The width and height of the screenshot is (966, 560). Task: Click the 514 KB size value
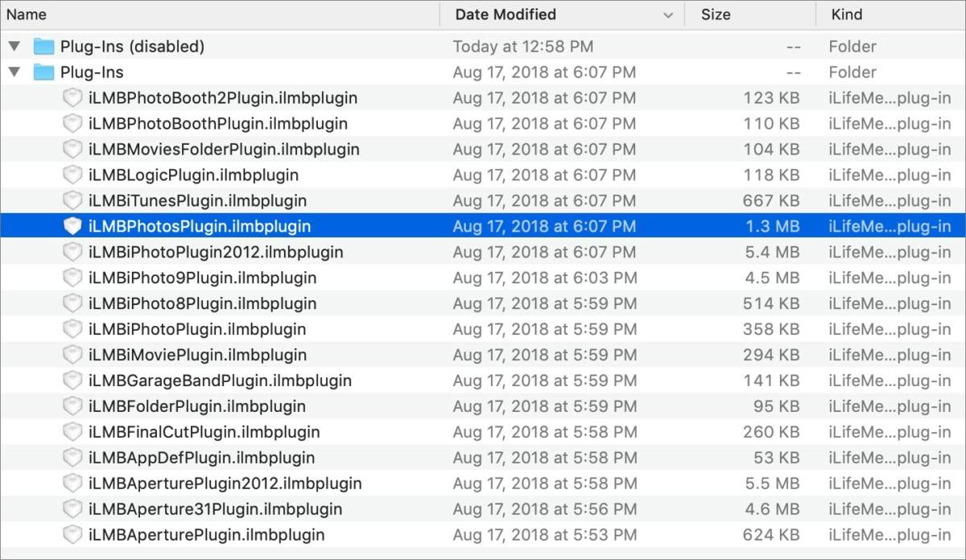pyautogui.click(x=772, y=304)
